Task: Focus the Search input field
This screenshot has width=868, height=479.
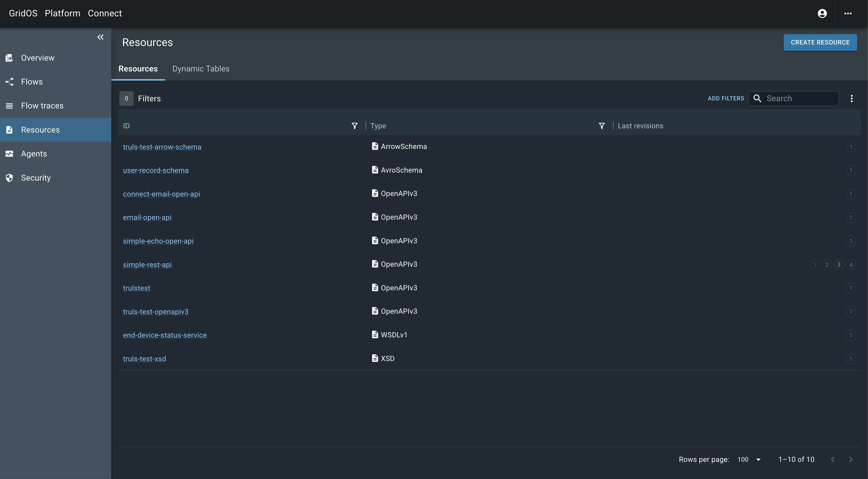Action: 793,98
